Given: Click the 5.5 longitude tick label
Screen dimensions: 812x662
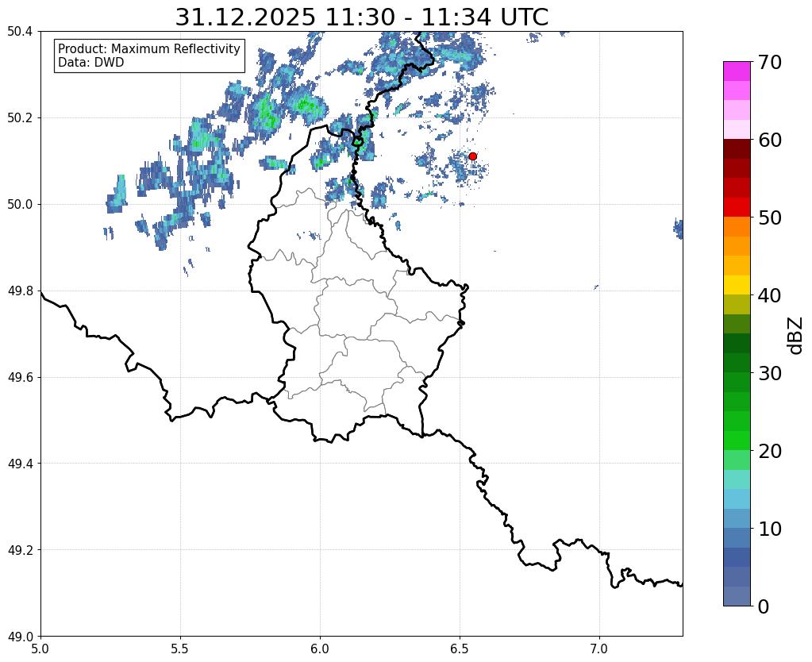Looking at the screenshot, I should point(180,649).
